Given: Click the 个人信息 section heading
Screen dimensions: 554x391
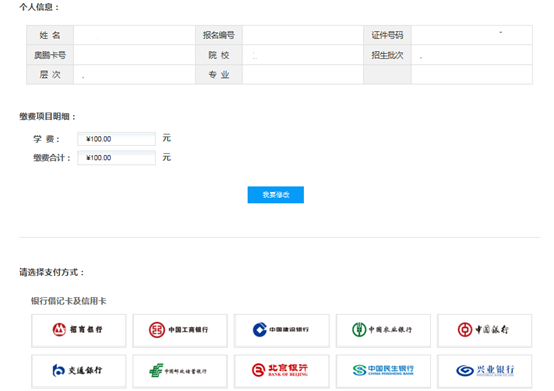Looking at the screenshot, I should 39,7.
